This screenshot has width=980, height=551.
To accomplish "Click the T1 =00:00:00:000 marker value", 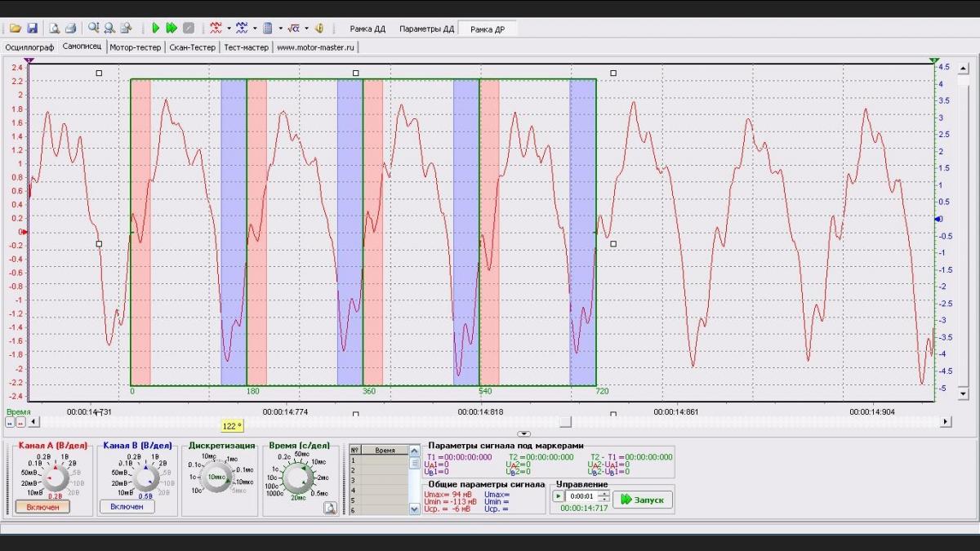I will [x=458, y=457].
